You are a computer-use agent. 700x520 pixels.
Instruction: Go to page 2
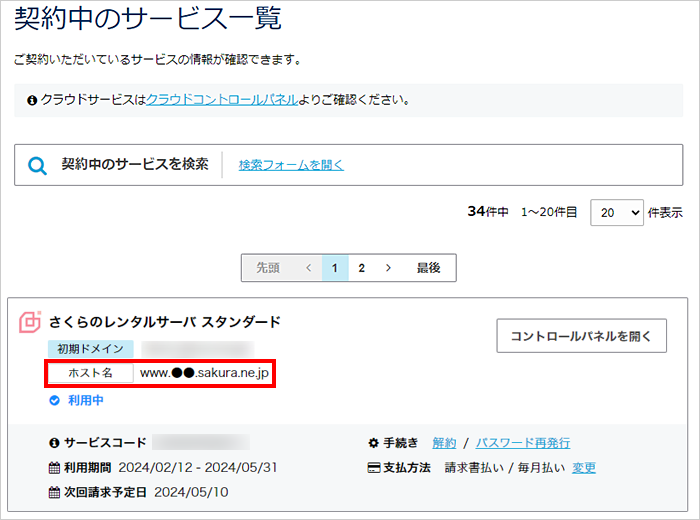362,268
